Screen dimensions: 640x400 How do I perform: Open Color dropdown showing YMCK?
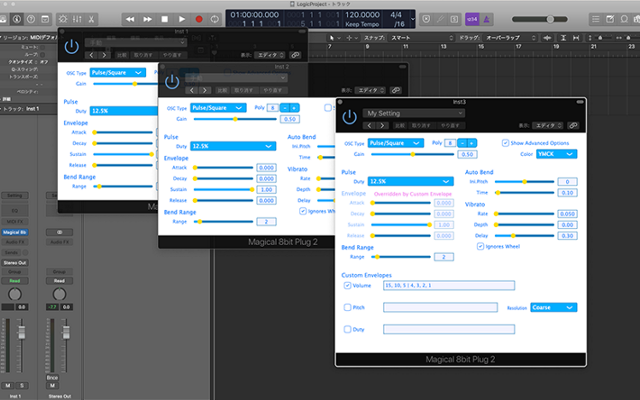(x=556, y=154)
